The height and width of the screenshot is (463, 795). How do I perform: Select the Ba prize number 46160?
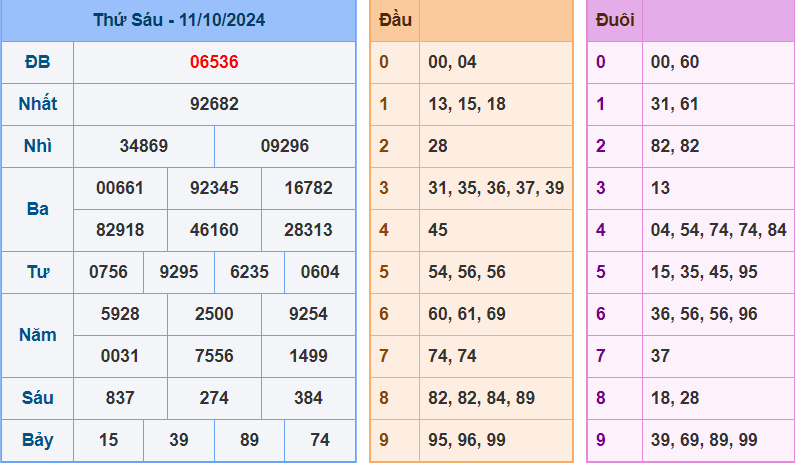[214, 230]
